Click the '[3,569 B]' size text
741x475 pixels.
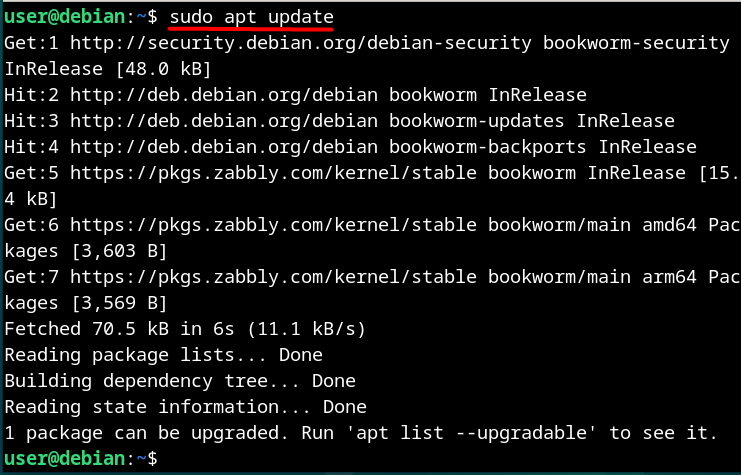coord(119,303)
